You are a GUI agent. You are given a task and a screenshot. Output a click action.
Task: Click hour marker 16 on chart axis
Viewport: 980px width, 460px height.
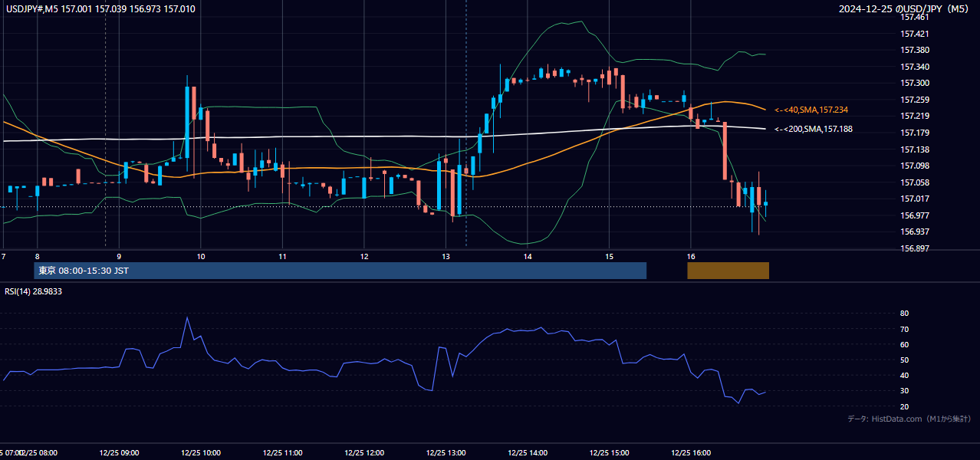click(x=691, y=257)
